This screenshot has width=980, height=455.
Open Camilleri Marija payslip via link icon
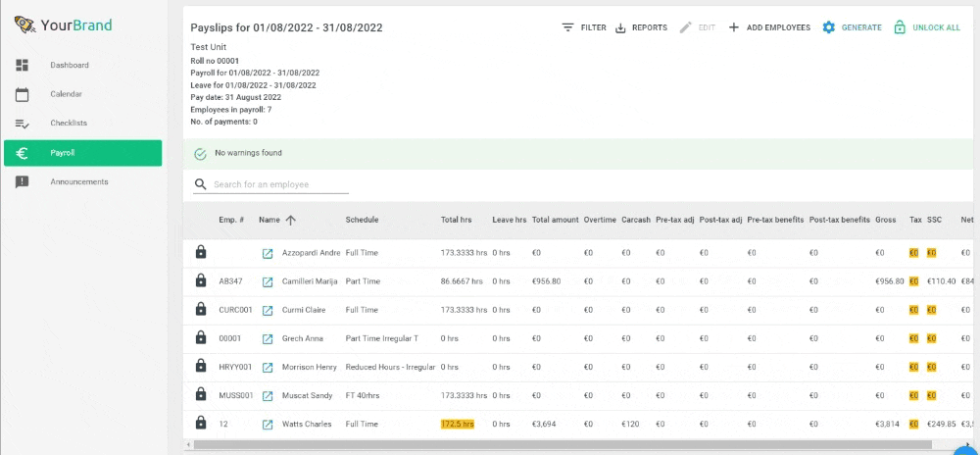[268, 281]
